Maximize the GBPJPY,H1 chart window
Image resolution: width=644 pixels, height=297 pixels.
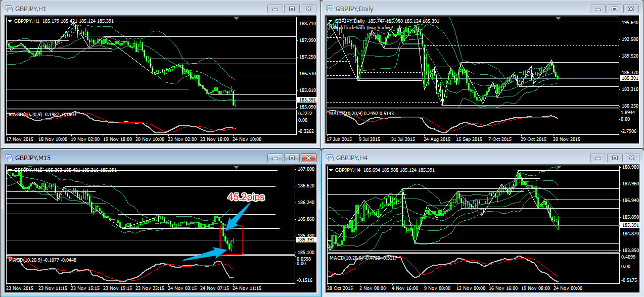292,9
